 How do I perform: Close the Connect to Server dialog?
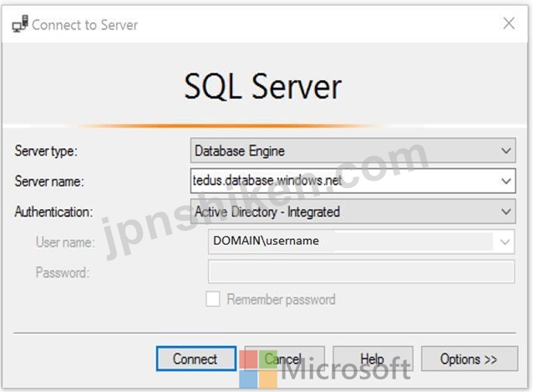tap(509, 23)
